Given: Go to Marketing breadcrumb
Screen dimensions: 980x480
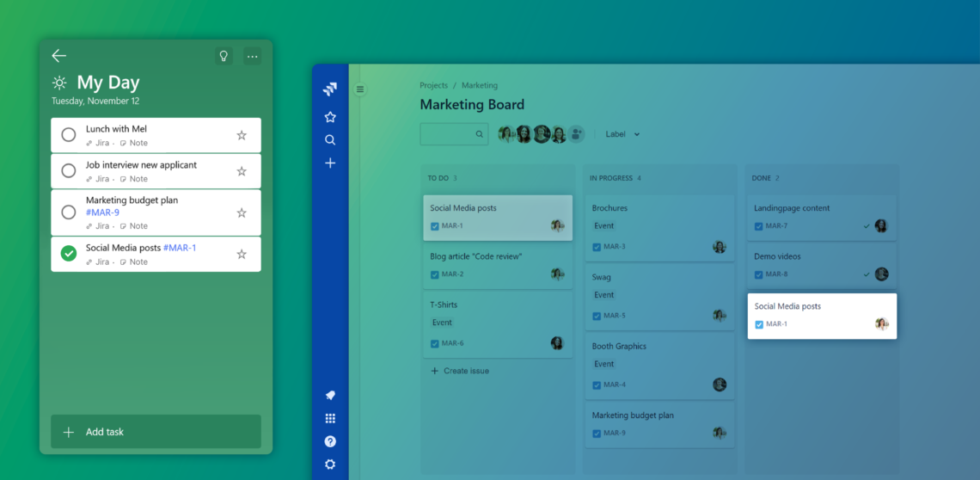Looking at the screenshot, I should tap(480, 85).
